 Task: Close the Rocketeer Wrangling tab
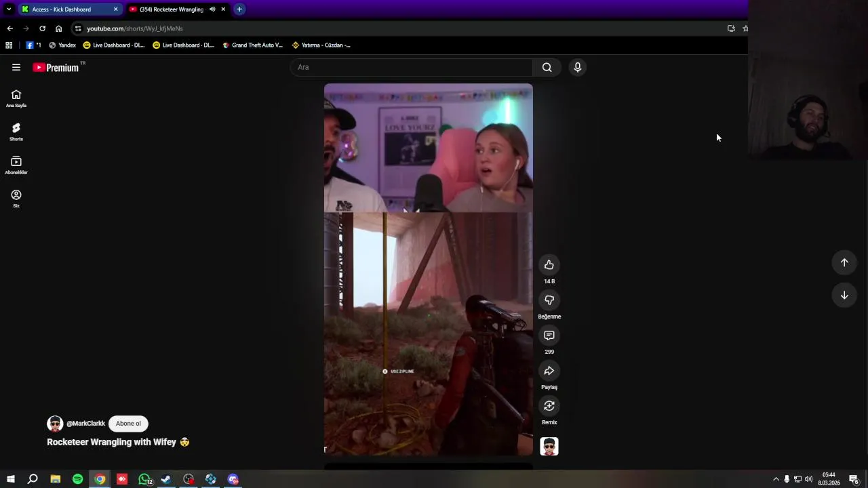pyautogui.click(x=223, y=9)
